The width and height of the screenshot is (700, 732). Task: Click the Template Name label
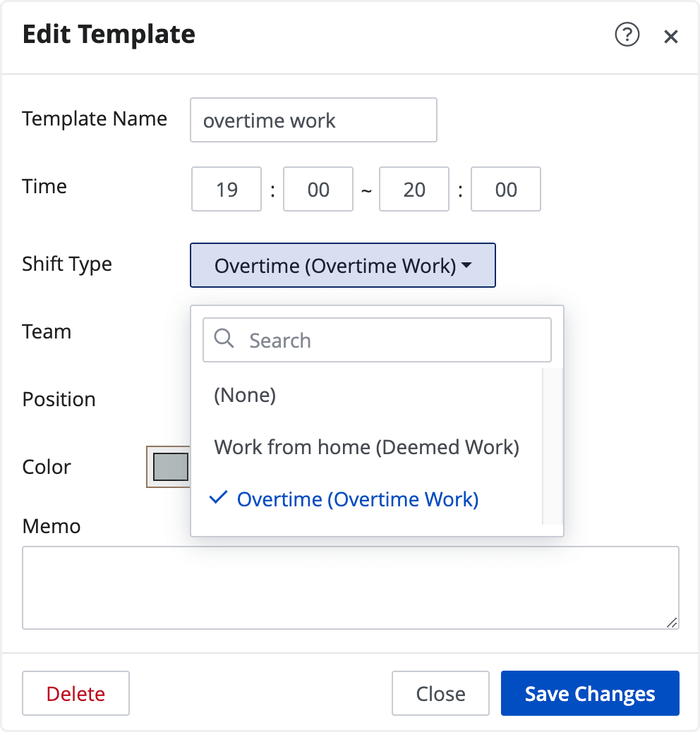(95, 118)
